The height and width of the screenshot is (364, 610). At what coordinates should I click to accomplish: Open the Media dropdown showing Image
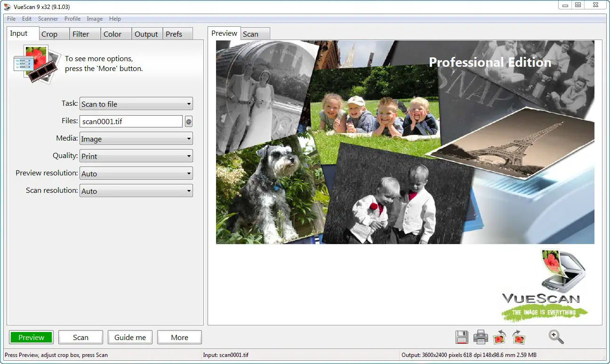click(136, 139)
